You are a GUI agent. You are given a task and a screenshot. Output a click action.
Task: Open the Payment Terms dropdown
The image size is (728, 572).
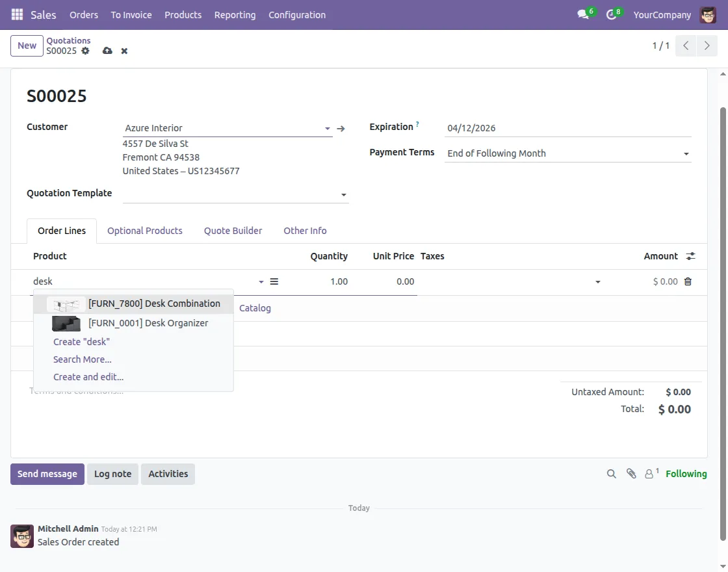(x=686, y=153)
